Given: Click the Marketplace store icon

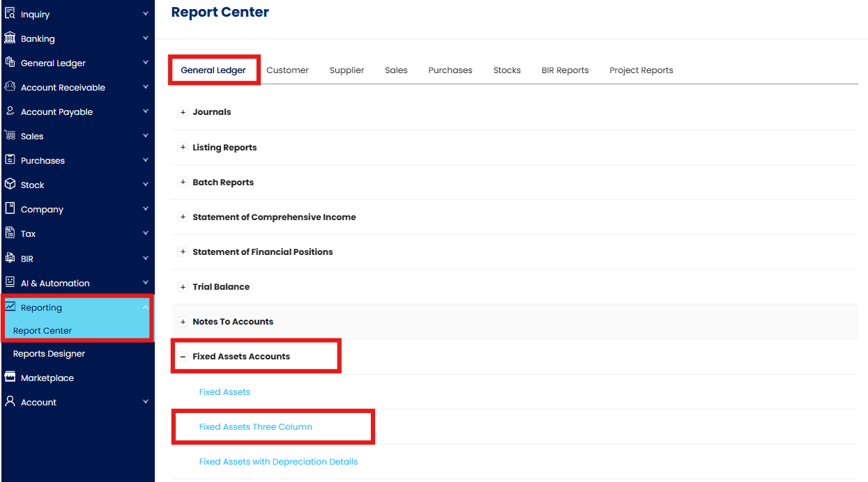Looking at the screenshot, I should pos(10,377).
